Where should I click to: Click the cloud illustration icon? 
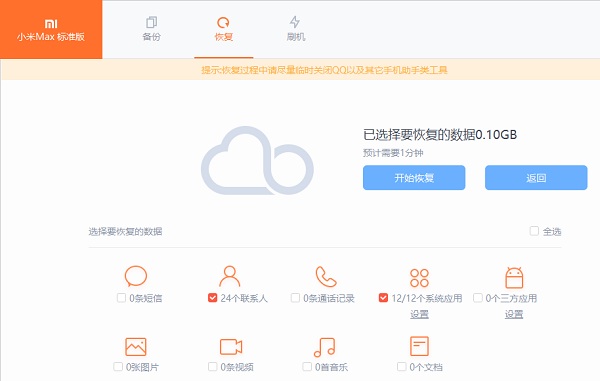pyautogui.click(x=257, y=161)
